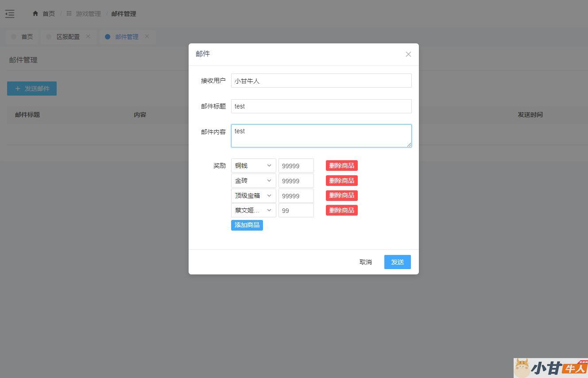Viewport: 588px width, 378px height.
Task: Click the home icon in the breadcrumb
Action: click(35, 14)
